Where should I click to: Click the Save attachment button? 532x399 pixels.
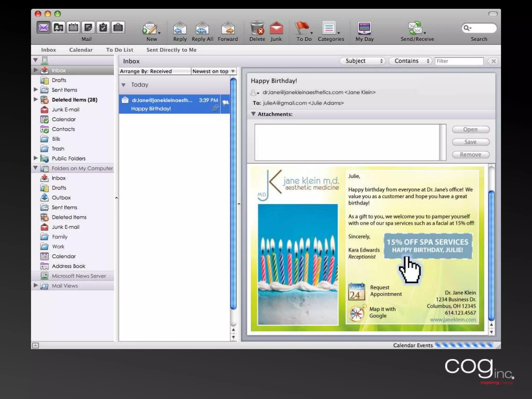(470, 142)
